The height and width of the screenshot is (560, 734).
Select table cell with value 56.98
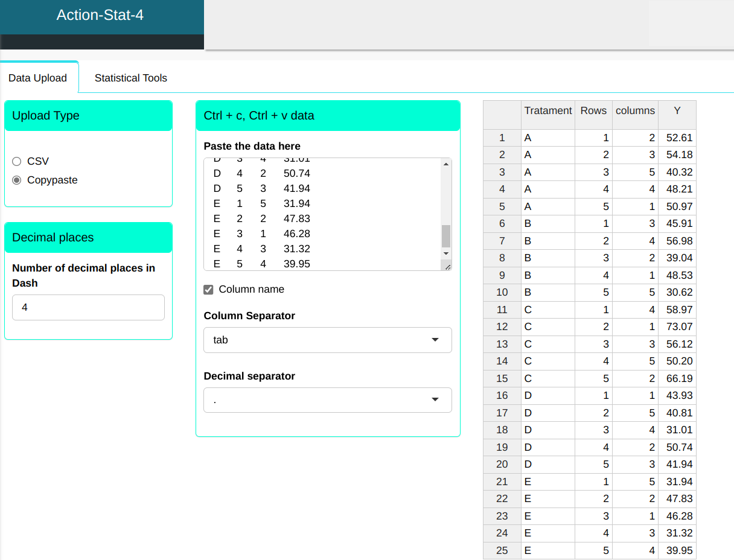677,241
